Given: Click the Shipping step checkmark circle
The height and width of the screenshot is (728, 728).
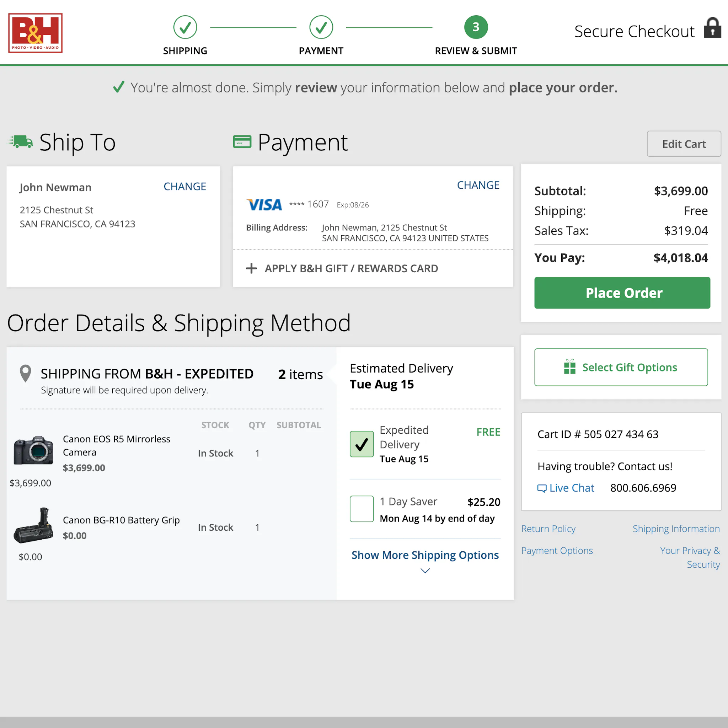Looking at the screenshot, I should click(185, 27).
